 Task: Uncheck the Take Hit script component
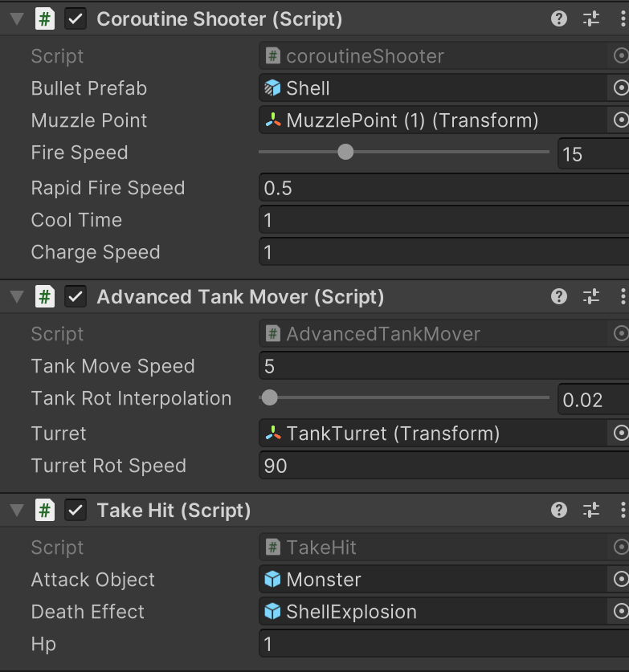click(x=76, y=511)
